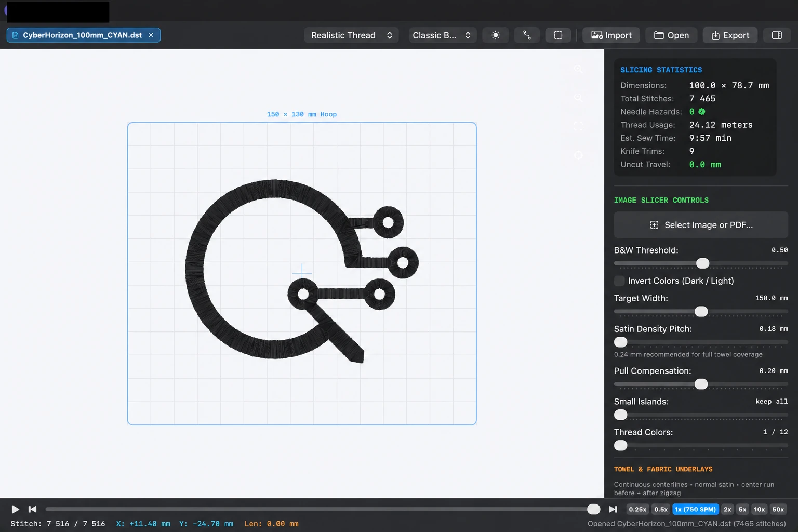
Task: Click the playback timeline scrubber handle
Action: pos(593,509)
